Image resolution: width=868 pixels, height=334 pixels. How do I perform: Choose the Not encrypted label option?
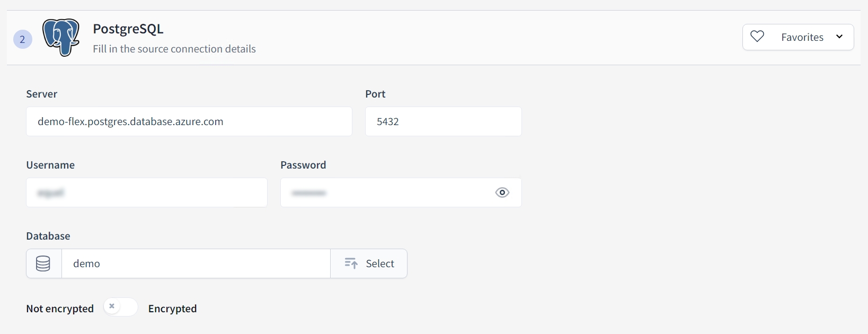pos(60,309)
